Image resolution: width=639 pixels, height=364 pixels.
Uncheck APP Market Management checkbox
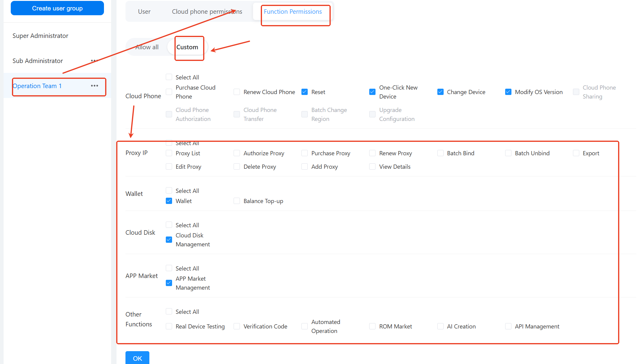pyautogui.click(x=169, y=283)
